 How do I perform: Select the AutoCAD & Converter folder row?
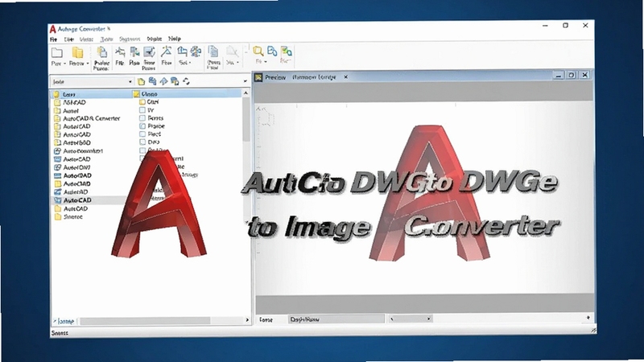[x=87, y=118]
